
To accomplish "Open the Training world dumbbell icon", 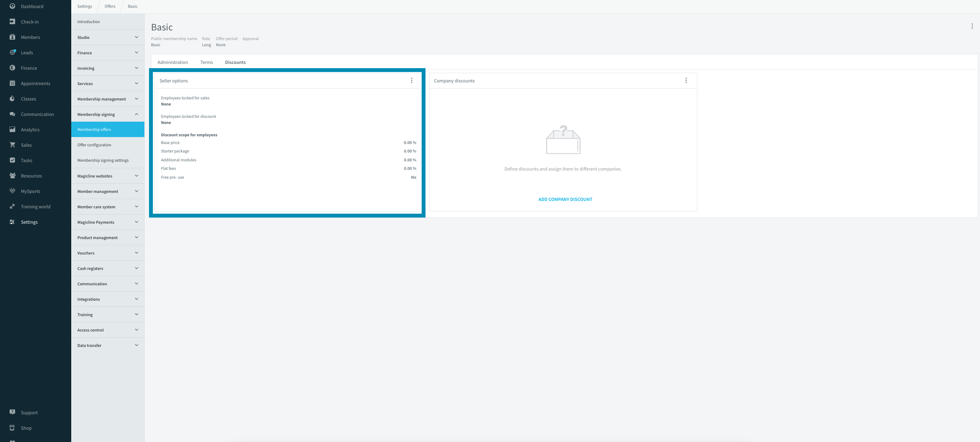I will [x=12, y=206].
